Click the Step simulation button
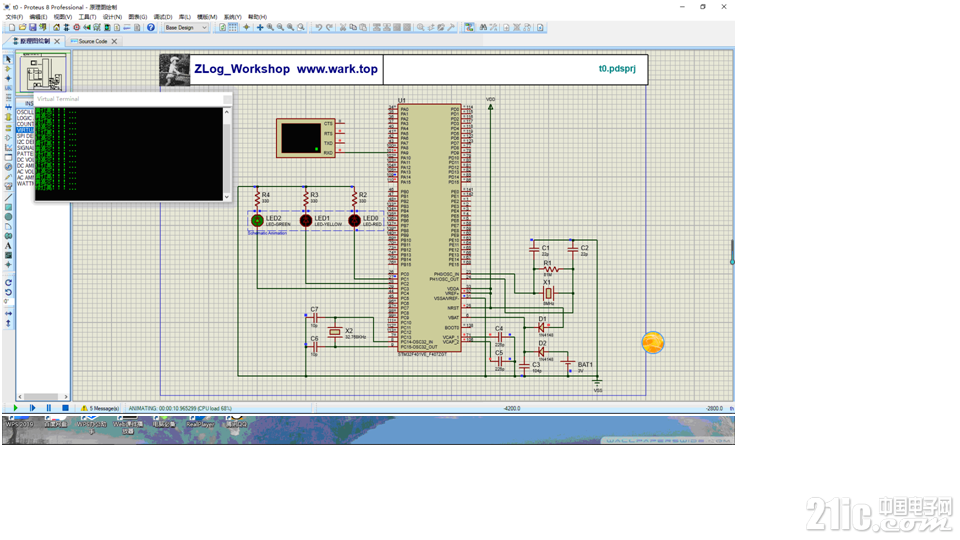 [x=32, y=408]
